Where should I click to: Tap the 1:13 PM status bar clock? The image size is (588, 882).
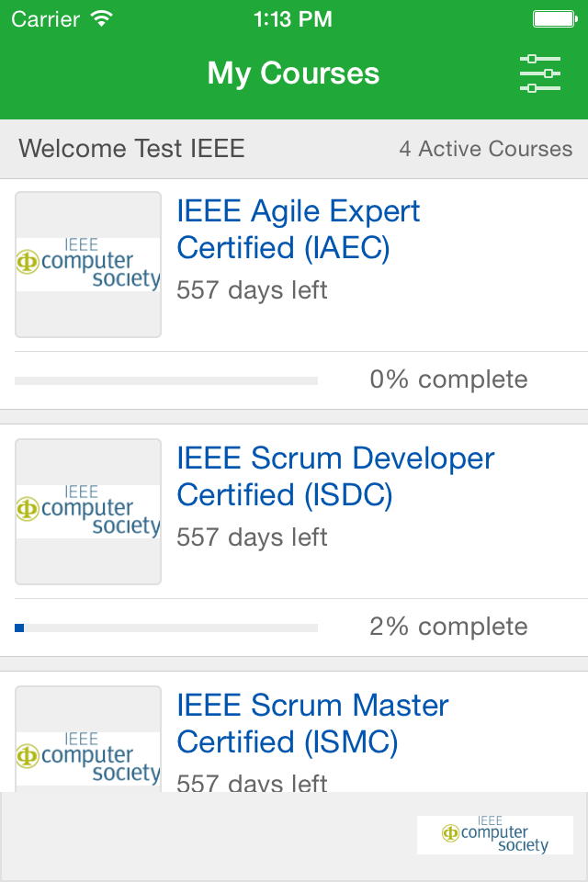(293, 18)
